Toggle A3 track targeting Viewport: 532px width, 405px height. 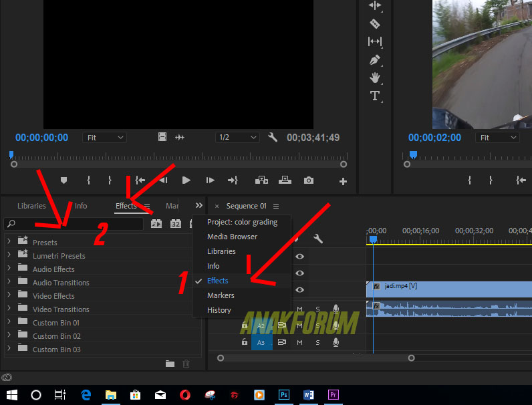pyautogui.click(x=261, y=342)
